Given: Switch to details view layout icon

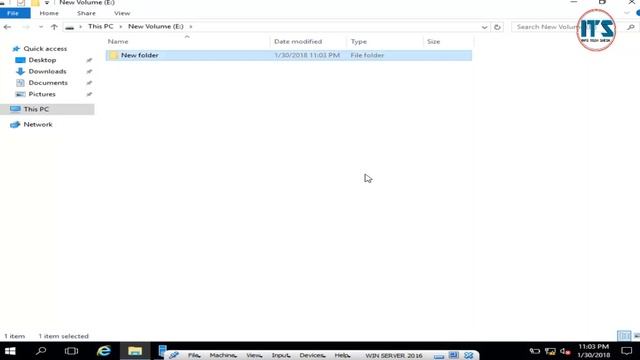Looking at the screenshot, I should click(623, 336).
